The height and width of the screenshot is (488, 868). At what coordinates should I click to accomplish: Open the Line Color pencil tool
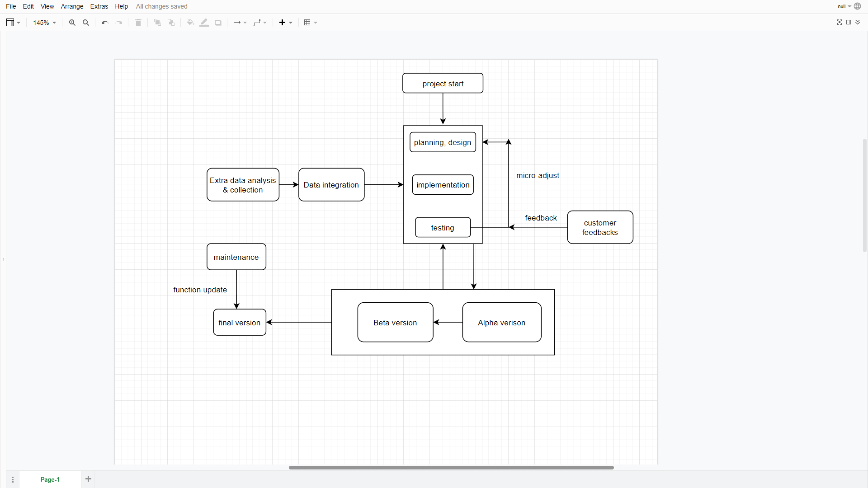click(x=204, y=23)
